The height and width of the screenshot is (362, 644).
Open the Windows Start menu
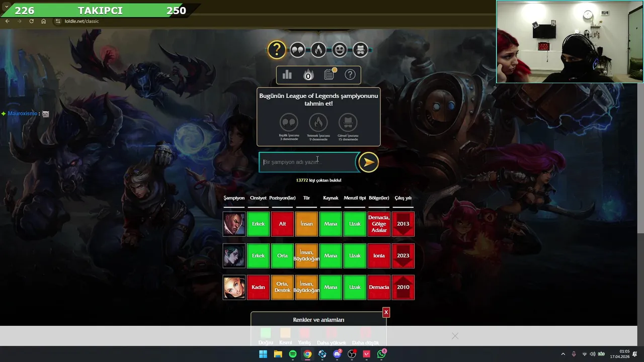tap(263, 354)
